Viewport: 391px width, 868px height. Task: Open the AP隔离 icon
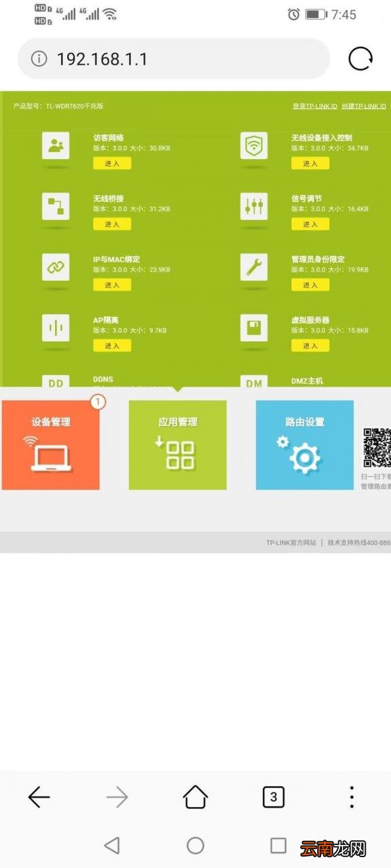coord(56,328)
